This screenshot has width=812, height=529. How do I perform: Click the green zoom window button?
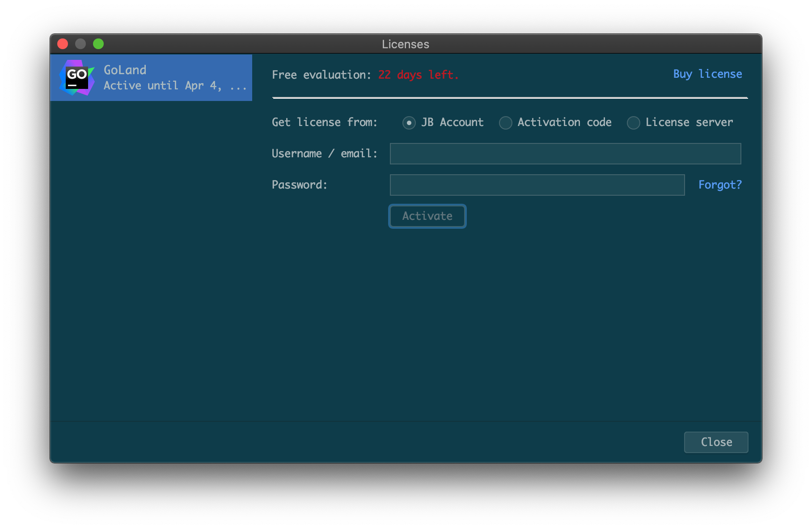click(x=98, y=44)
